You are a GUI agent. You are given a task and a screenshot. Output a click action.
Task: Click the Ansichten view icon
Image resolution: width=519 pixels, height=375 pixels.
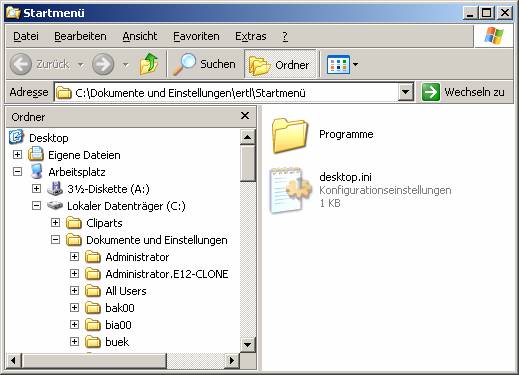[x=338, y=65]
